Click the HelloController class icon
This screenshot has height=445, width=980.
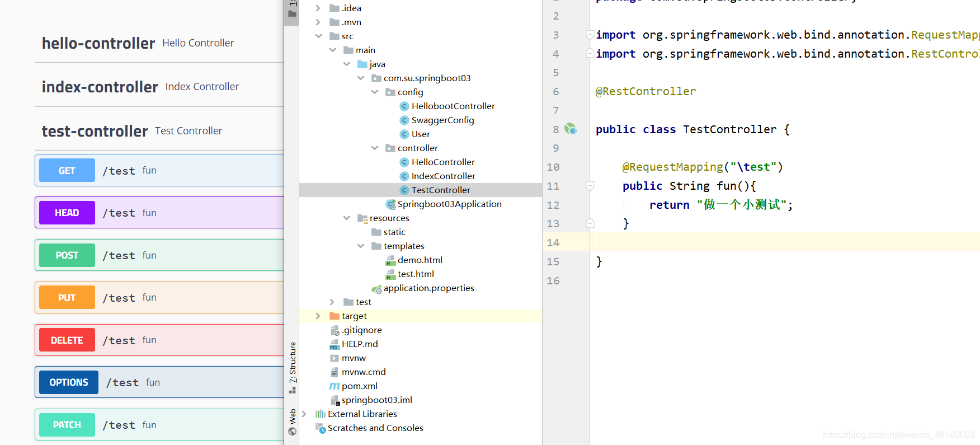(404, 162)
